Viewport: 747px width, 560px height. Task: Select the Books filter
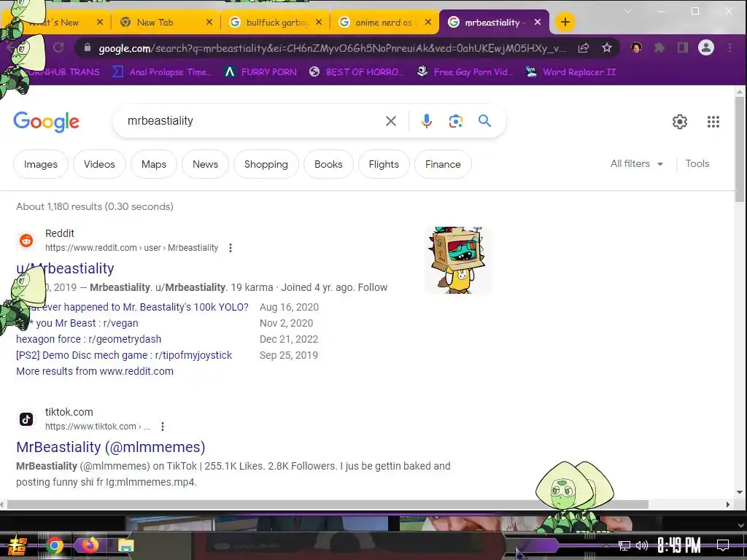pos(328,164)
